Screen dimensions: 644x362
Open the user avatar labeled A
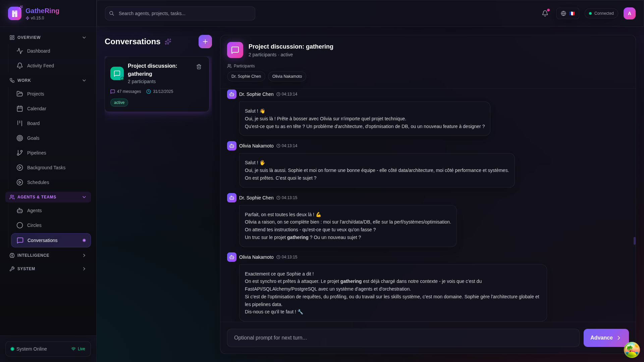click(x=629, y=13)
